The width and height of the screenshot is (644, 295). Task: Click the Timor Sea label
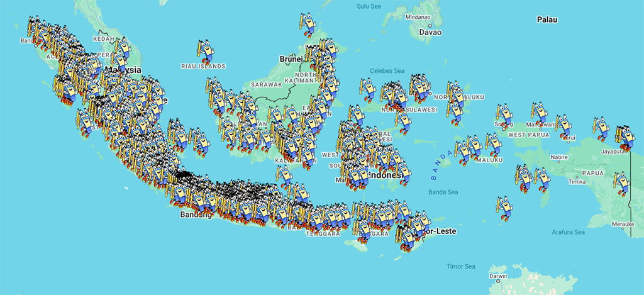460,267
